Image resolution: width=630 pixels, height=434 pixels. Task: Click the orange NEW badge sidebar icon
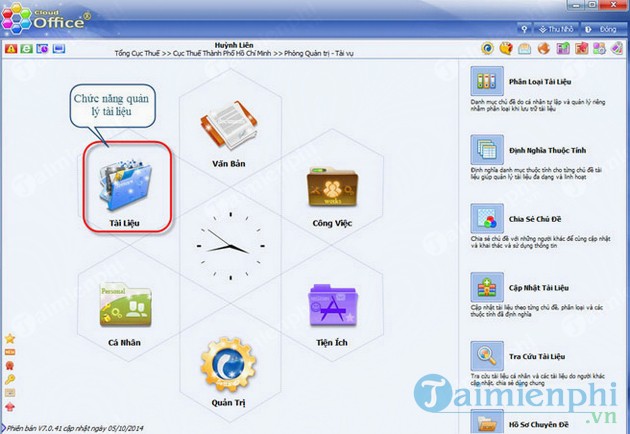click(10, 352)
